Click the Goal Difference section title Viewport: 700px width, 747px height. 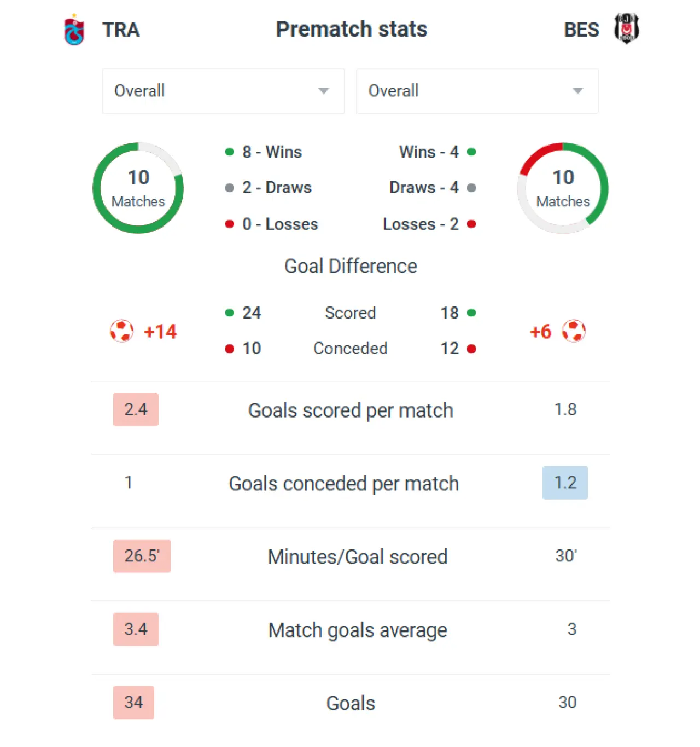(351, 266)
